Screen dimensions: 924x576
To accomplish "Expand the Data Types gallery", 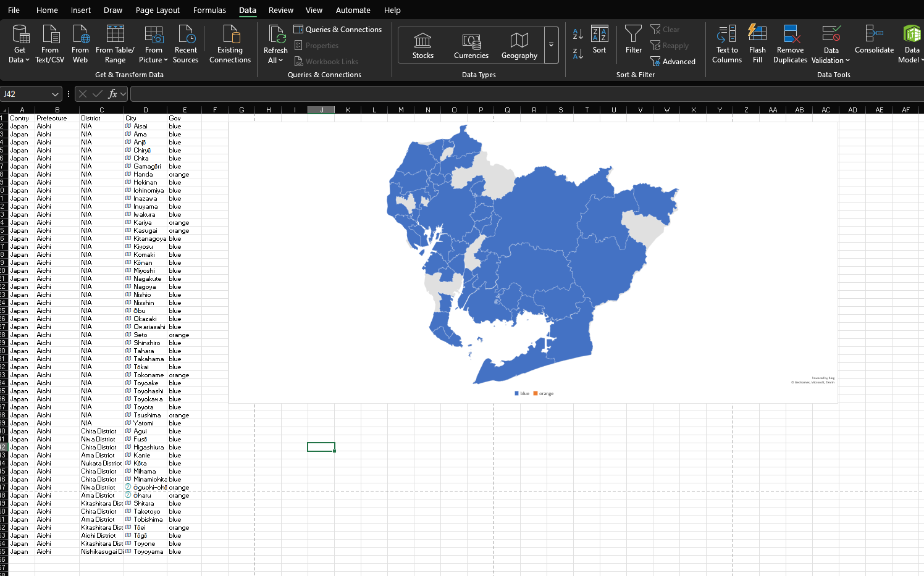I will coord(552,45).
